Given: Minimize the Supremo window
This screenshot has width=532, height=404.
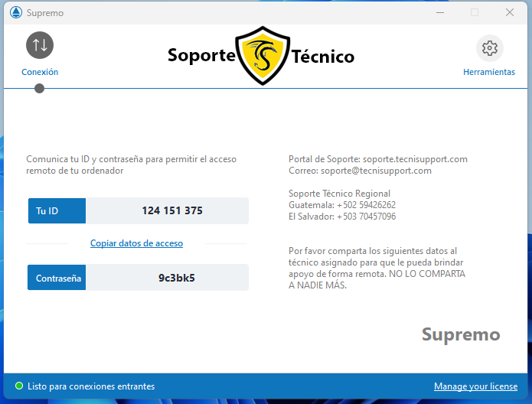Looking at the screenshot, I should (x=440, y=12).
